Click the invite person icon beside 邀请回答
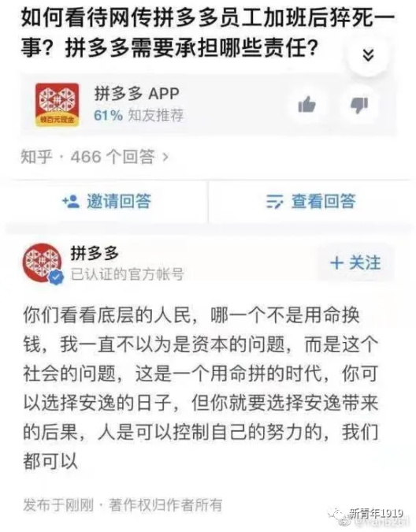 point(71,201)
